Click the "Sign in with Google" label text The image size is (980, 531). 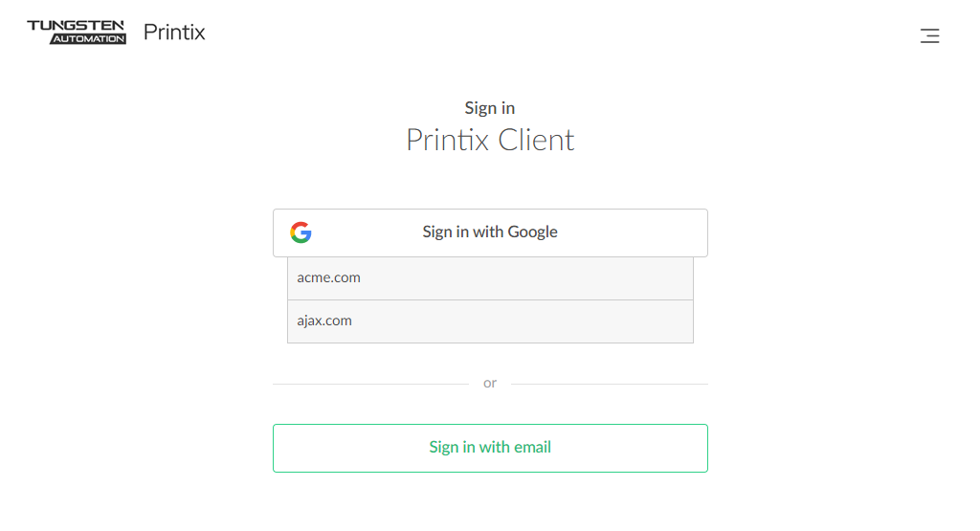pos(490,232)
